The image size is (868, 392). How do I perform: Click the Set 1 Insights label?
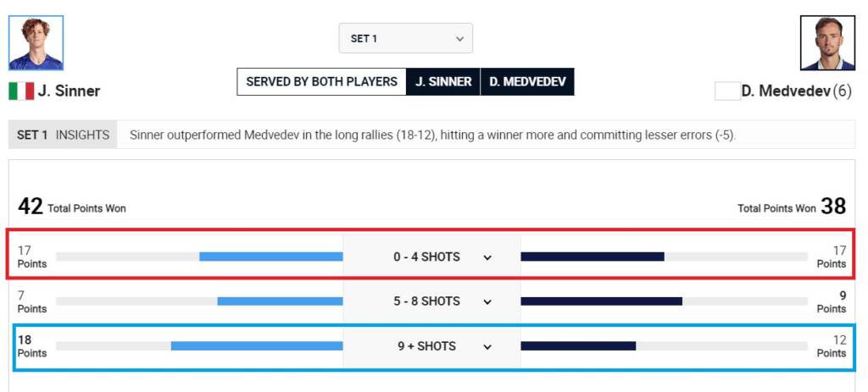(x=63, y=135)
